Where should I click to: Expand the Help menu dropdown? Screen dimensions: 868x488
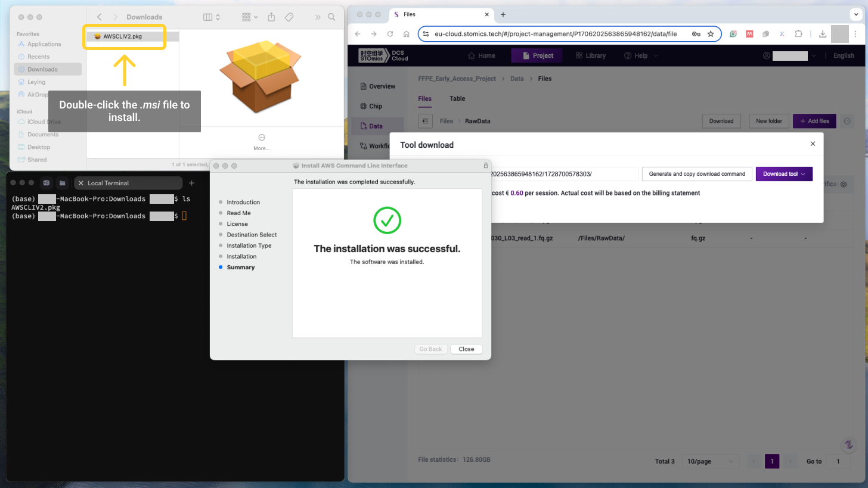tap(641, 55)
